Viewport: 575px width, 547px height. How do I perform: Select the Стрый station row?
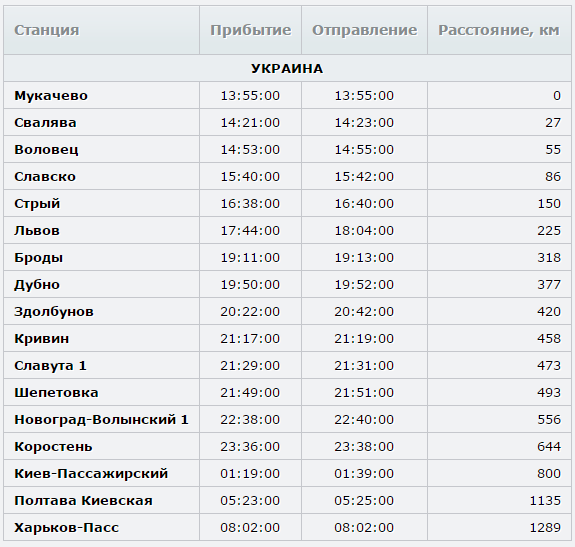click(287, 203)
